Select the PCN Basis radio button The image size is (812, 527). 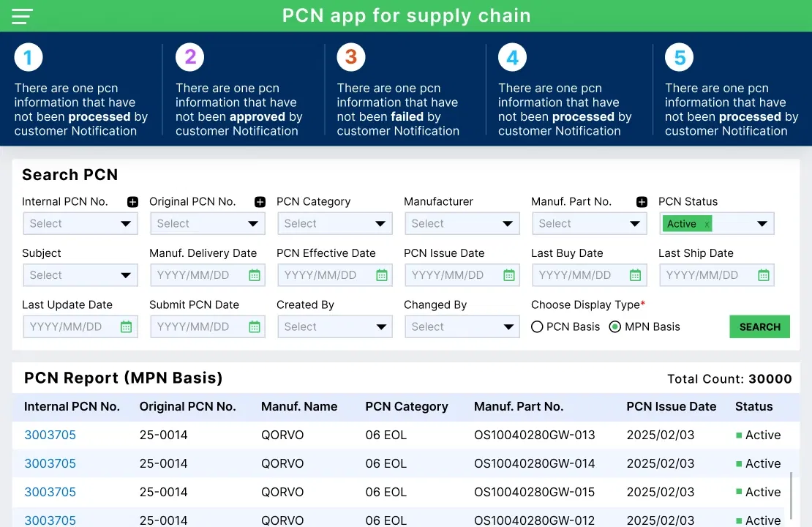coord(538,327)
